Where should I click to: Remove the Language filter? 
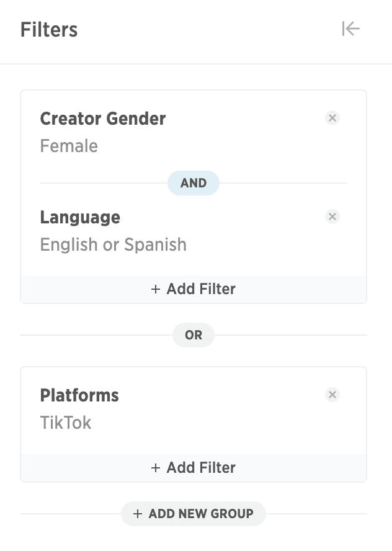pos(332,217)
